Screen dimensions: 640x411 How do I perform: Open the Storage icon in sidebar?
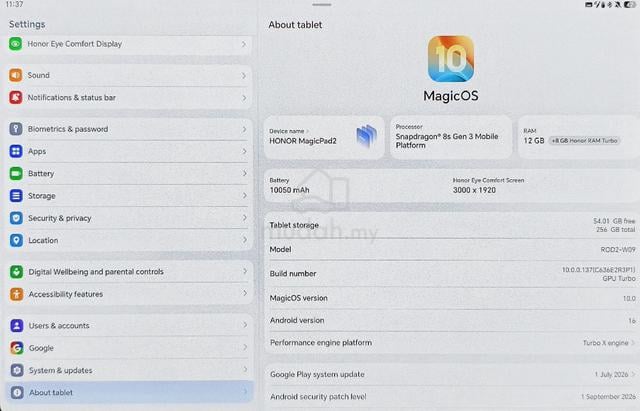point(16,196)
